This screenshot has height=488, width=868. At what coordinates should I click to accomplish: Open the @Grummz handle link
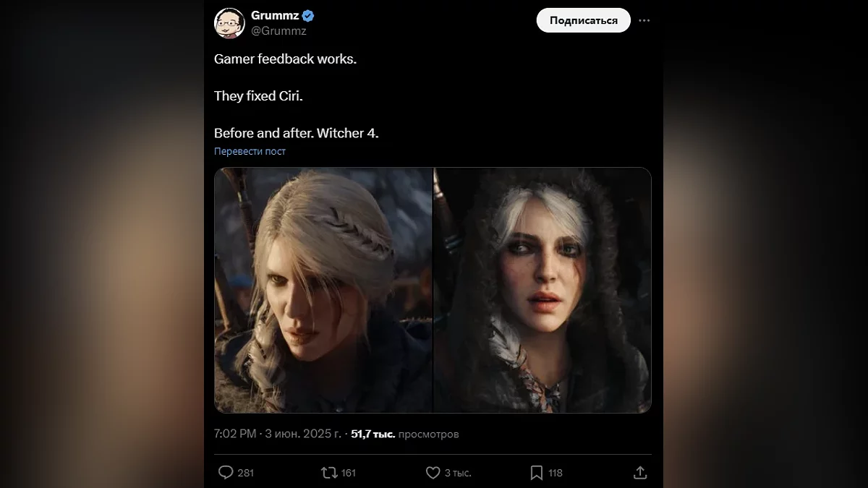[x=278, y=31]
